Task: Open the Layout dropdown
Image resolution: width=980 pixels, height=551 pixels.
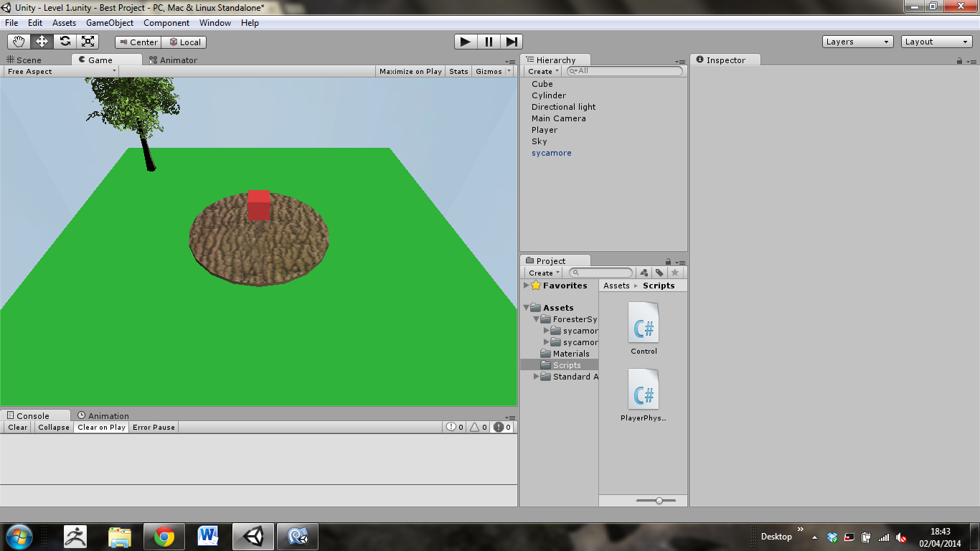Action: [937, 42]
